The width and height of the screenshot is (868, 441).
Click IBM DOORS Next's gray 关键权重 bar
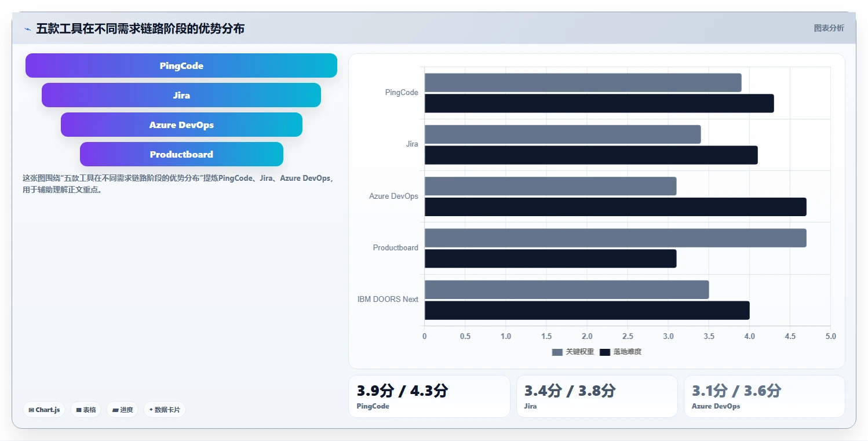pos(567,290)
